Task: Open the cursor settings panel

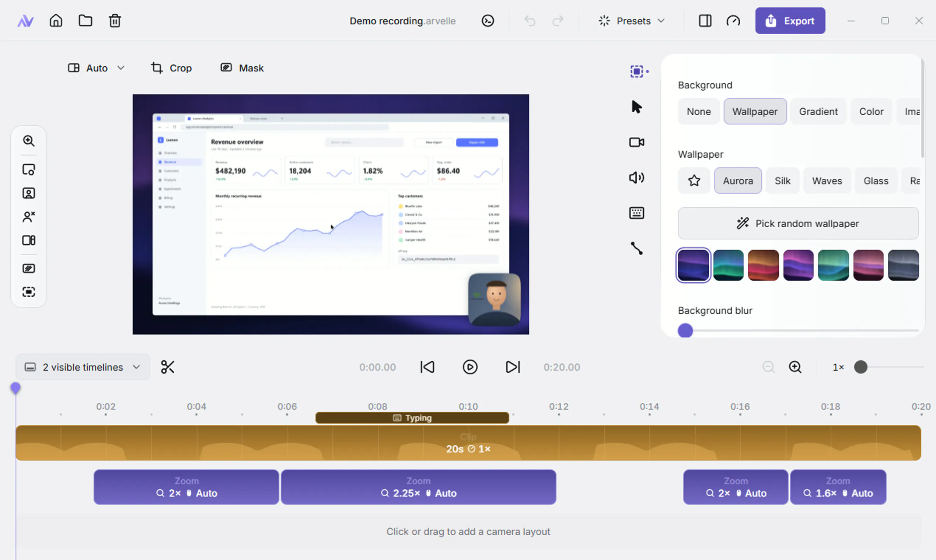Action: pyautogui.click(x=637, y=107)
